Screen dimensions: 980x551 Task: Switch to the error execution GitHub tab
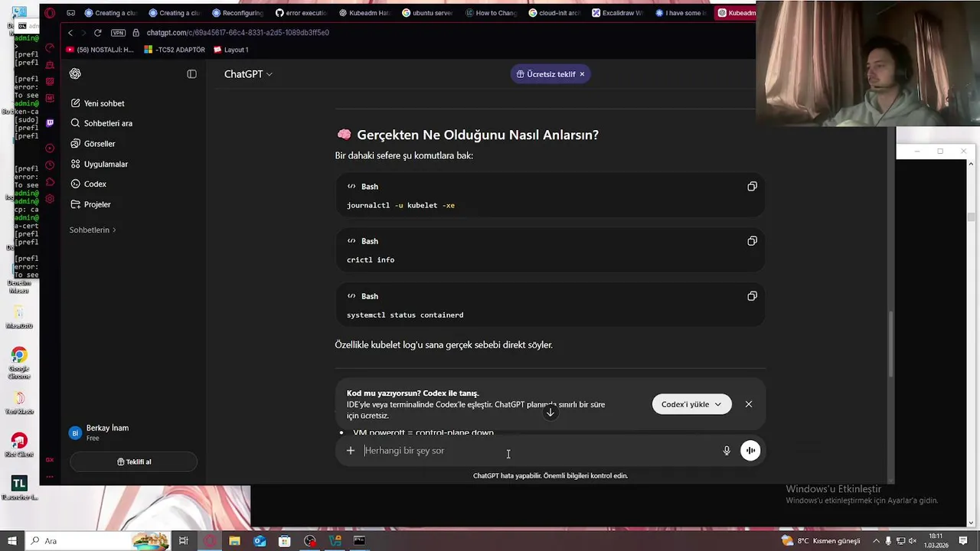coord(302,13)
